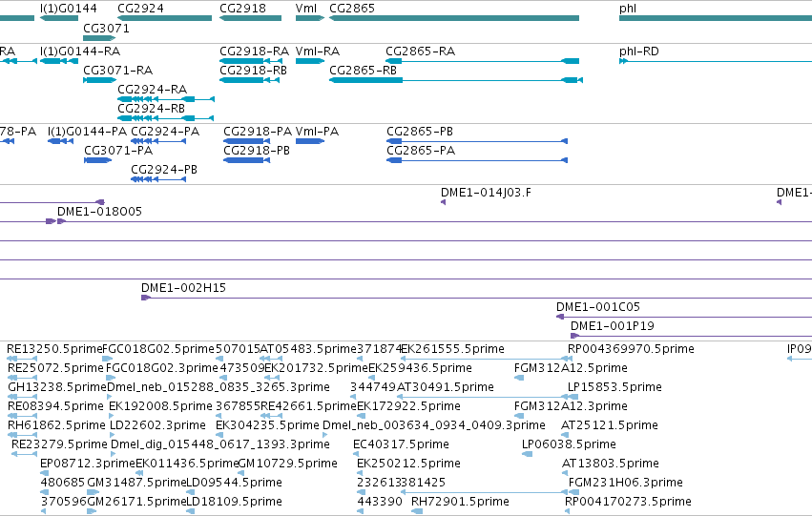
Task: Select Dmel_neb_015288_0835_3265.3prime label
Action: tap(218, 387)
